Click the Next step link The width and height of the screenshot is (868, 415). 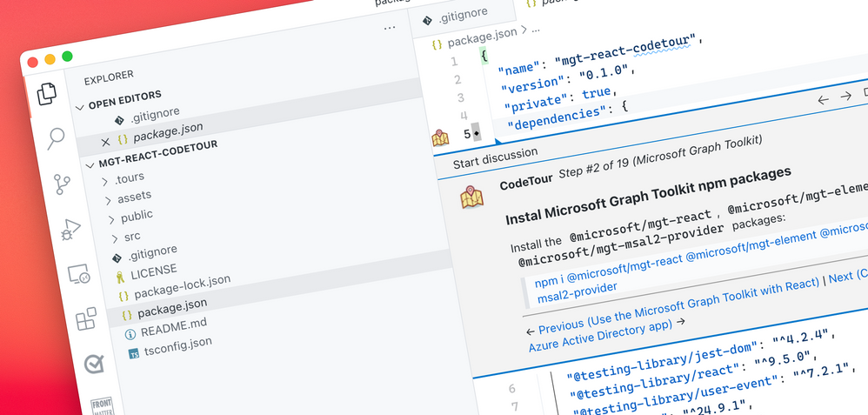tap(848, 275)
